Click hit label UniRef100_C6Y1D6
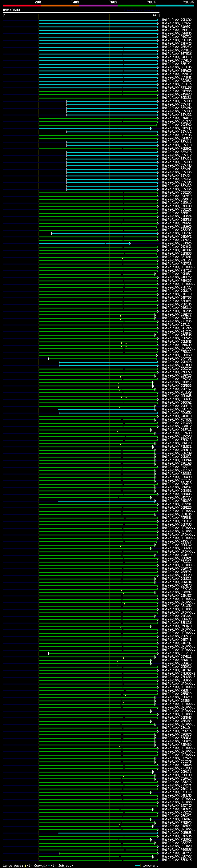This screenshot has width=197, height=868. [x=176, y=135]
